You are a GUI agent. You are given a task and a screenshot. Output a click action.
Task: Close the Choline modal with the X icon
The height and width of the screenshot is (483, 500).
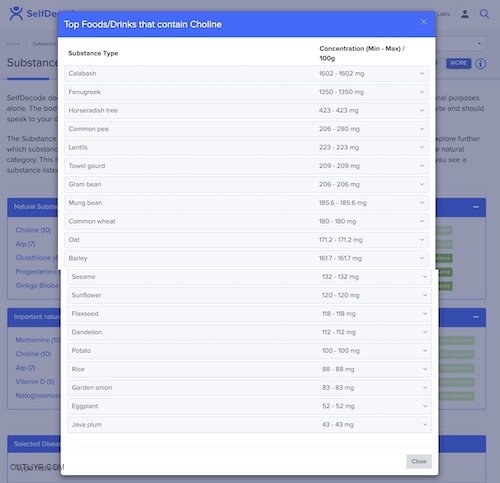(x=424, y=22)
